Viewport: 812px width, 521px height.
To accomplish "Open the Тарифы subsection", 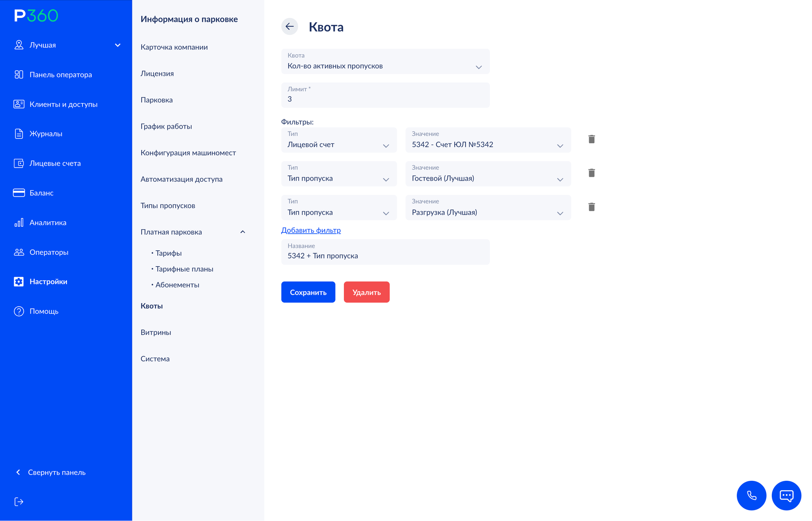I will tap(168, 253).
